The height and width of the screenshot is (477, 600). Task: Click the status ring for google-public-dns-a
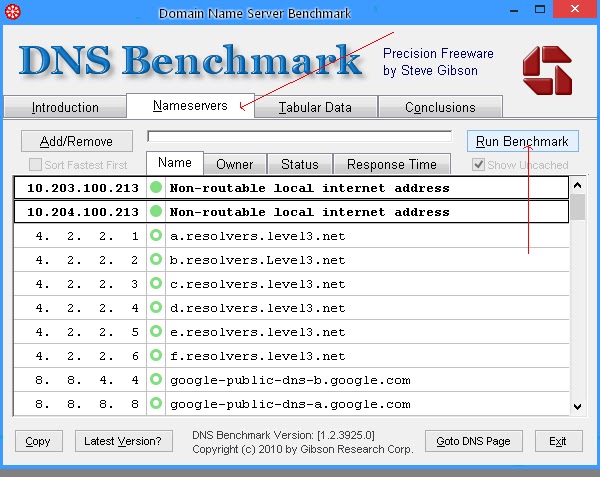156,403
